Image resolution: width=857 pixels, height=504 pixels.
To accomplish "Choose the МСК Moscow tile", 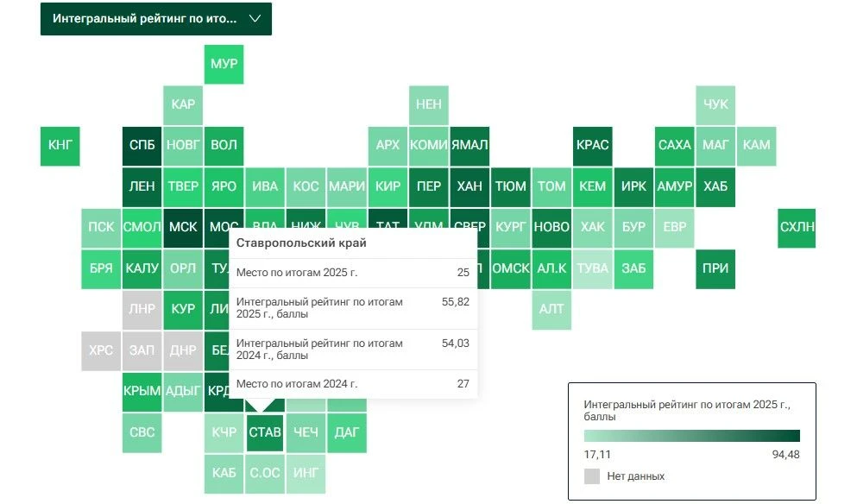I will (x=183, y=227).
